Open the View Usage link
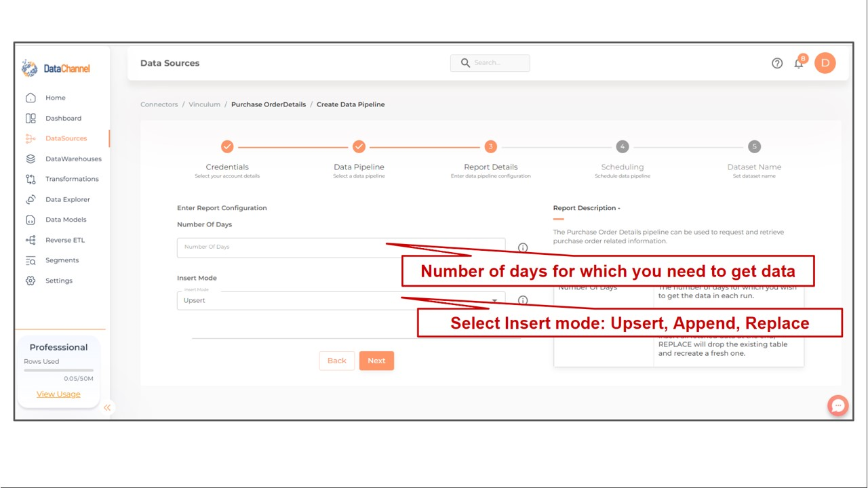The width and height of the screenshot is (868, 488). 58,394
